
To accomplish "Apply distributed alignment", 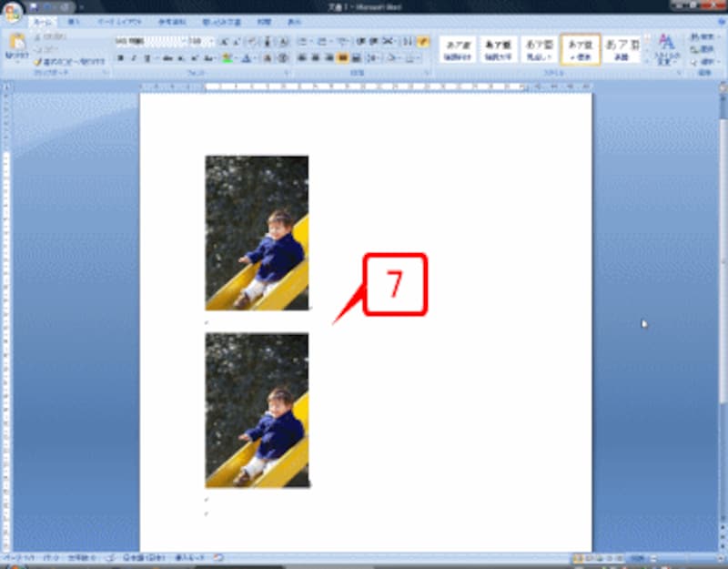I will [x=356, y=58].
